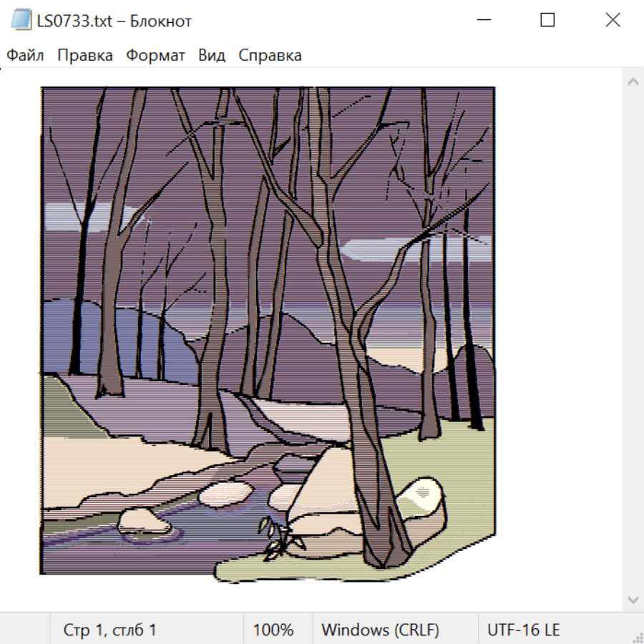Click the scrollbar down arrow

(x=633, y=600)
